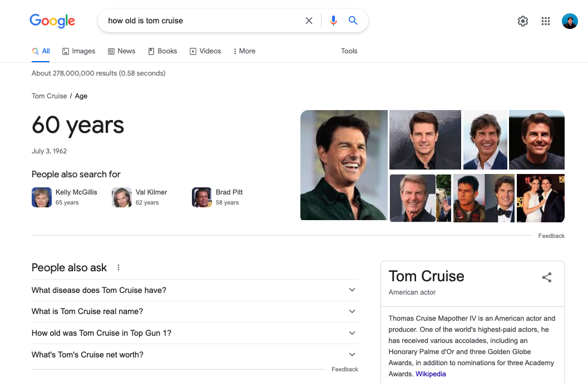Click the Tom Cruise knowledge panel title

[x=426, y=276]
